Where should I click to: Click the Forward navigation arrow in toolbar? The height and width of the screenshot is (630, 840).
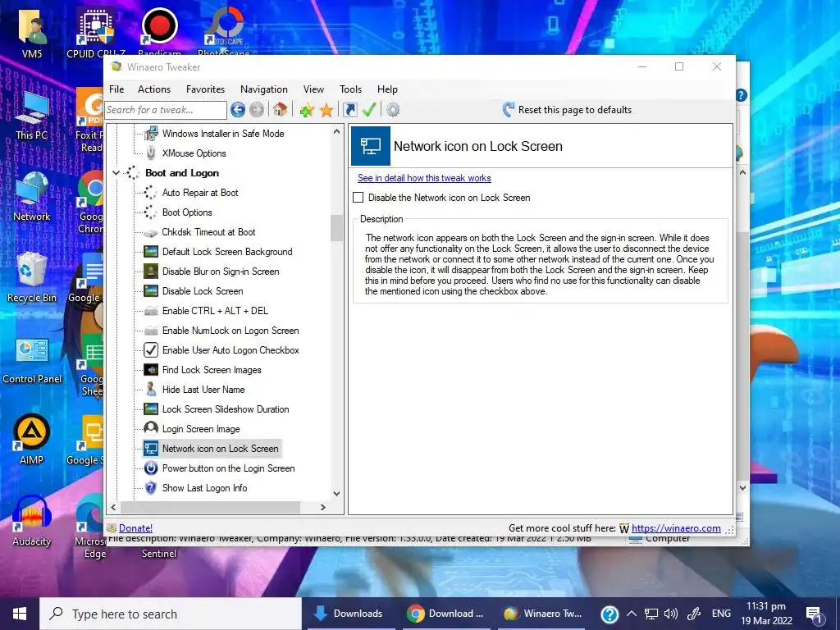click(x=257, y=110)
